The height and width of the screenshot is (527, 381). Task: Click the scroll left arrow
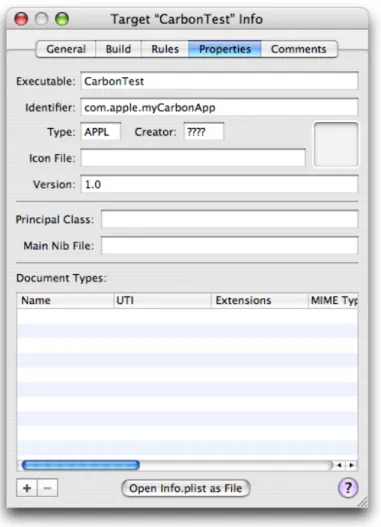click(339, 465)
